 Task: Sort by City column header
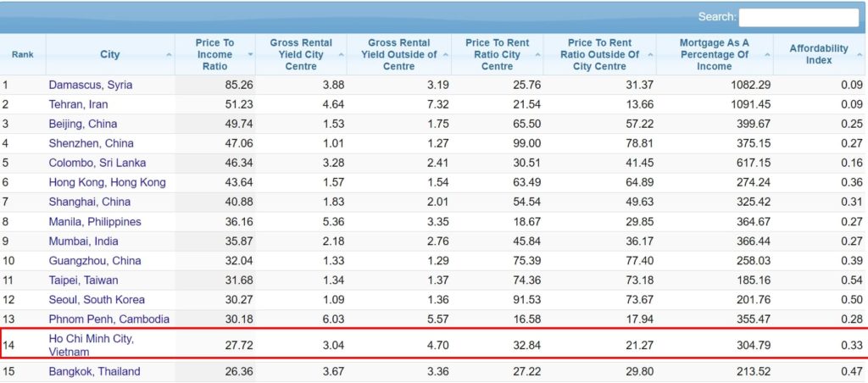pos(109,55)
